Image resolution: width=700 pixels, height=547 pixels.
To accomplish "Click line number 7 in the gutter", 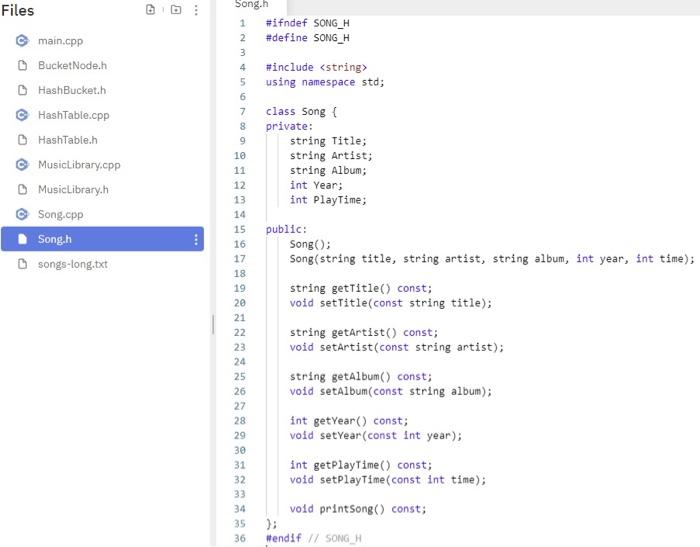I will point(242,111).
